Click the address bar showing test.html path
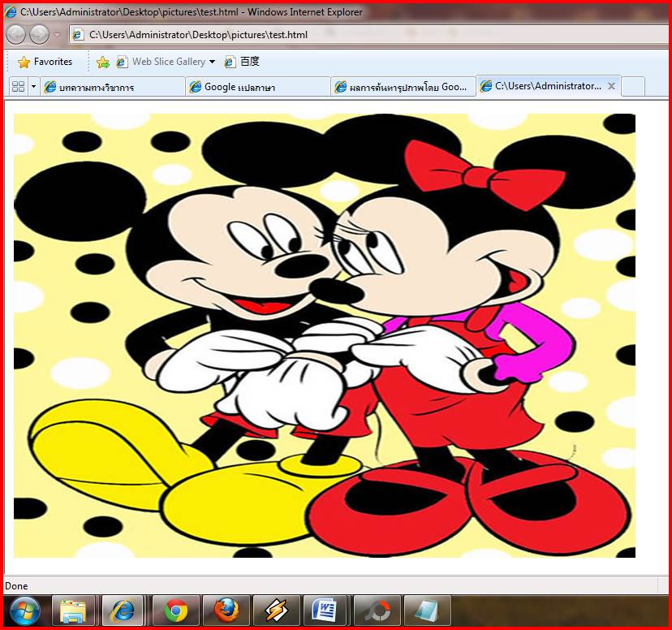 (368, 35)
